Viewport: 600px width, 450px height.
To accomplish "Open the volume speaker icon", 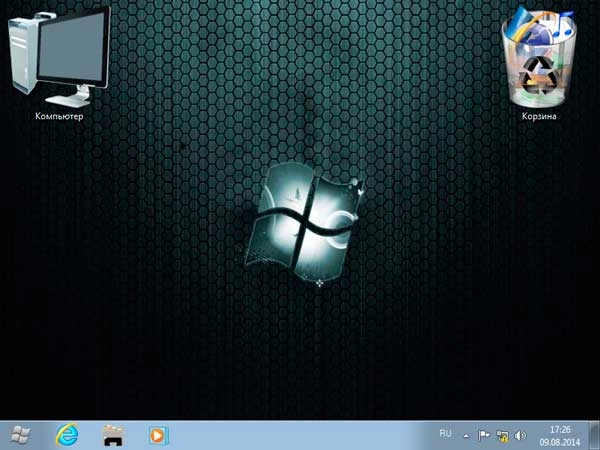I will click(520, 435).
